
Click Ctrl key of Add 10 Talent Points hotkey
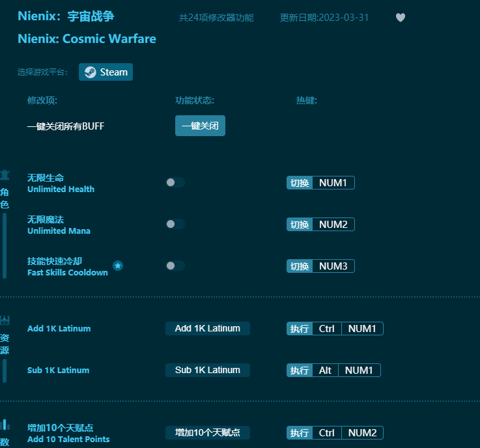tap(327, 433)
